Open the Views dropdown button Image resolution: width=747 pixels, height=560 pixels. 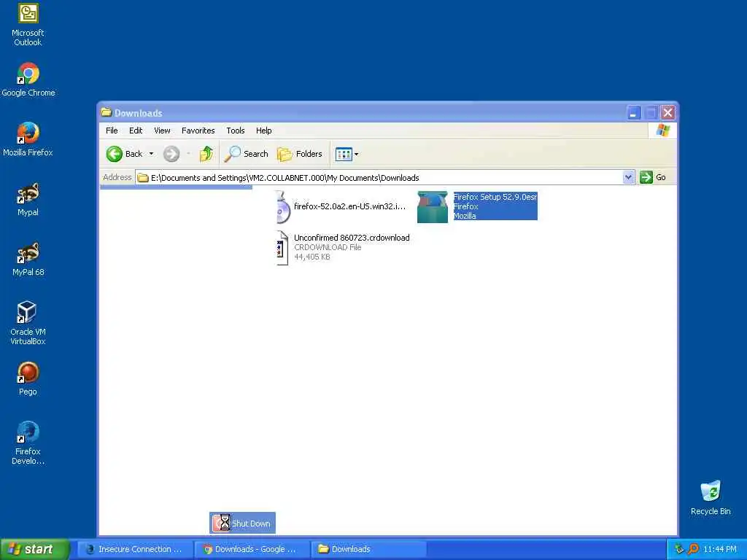pyautogui.click(x=347, y=154)
